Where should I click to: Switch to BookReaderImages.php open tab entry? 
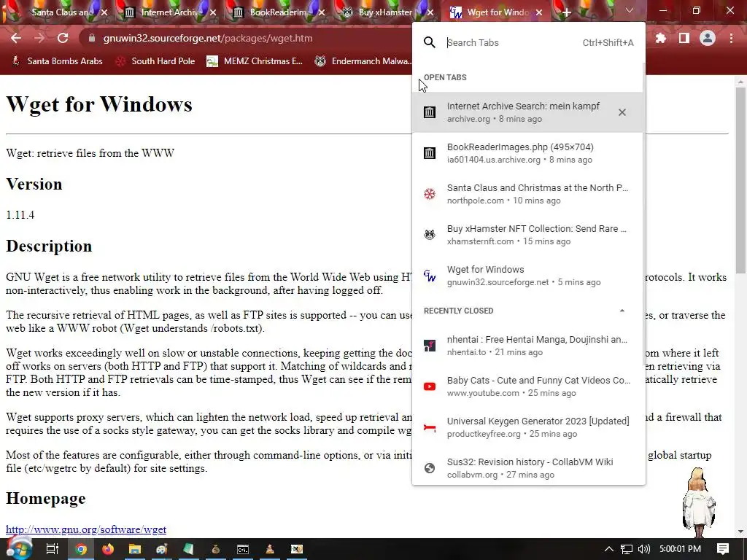527,153
